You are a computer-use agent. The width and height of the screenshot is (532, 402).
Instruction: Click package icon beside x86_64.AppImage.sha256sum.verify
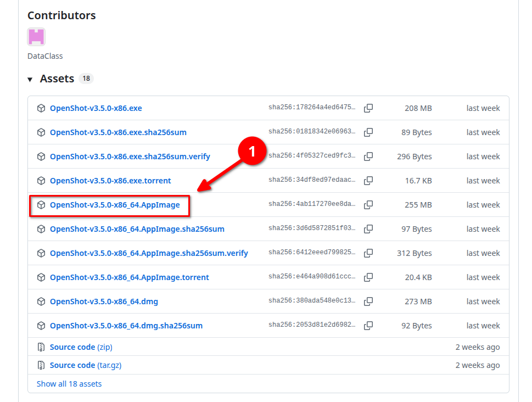pos(41,253)
